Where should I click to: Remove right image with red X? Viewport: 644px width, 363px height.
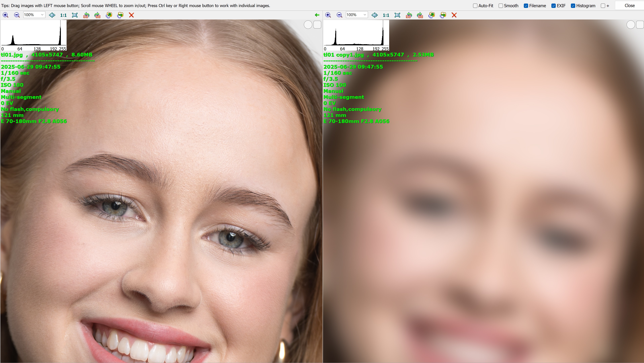[x=454, y=15]
